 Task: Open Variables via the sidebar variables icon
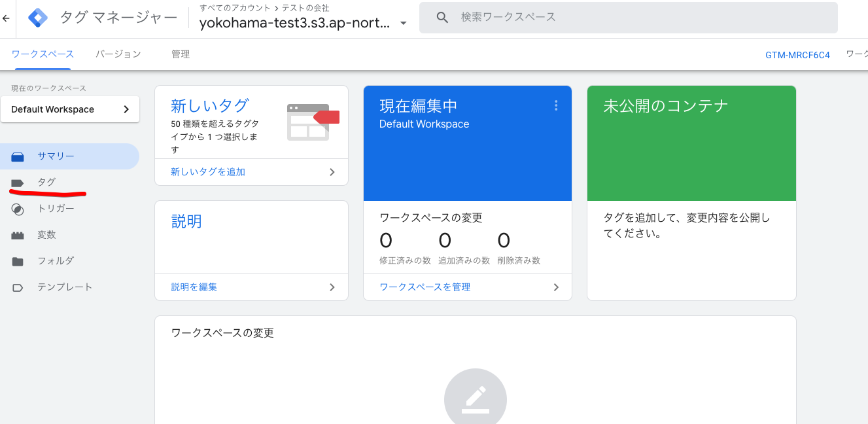tap(18, 234)
